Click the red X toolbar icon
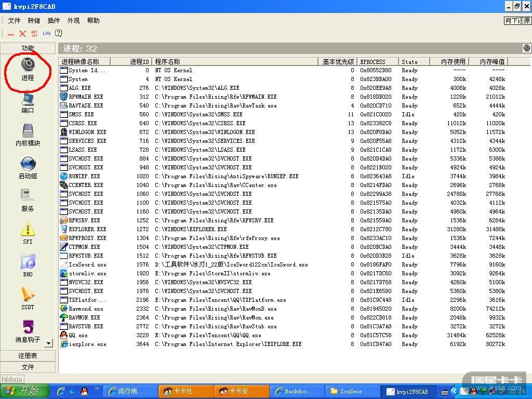This screenshot has height=399, width=532. (x=23, y=34)
